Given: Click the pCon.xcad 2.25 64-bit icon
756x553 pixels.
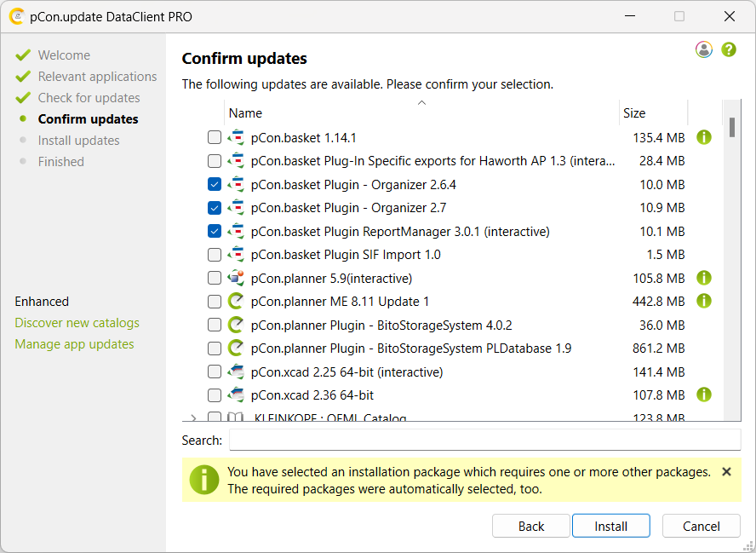Looking at the screenshot, I should [x=236, y=372].
